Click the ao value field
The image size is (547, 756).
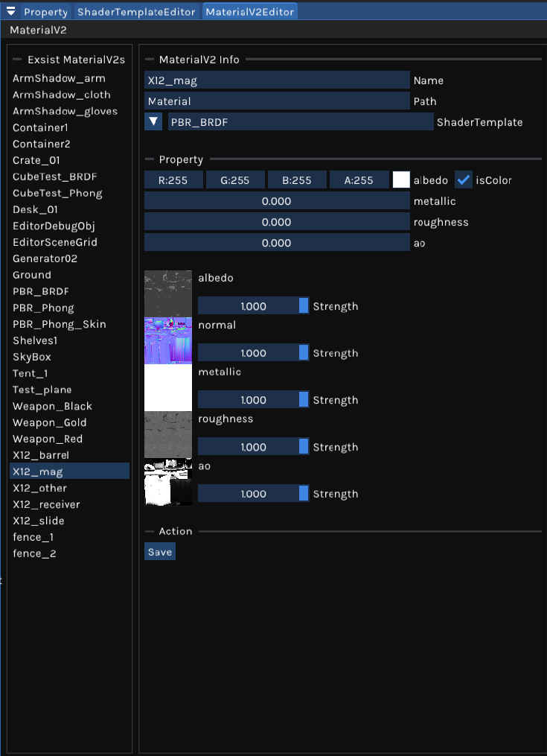(277, 243)
